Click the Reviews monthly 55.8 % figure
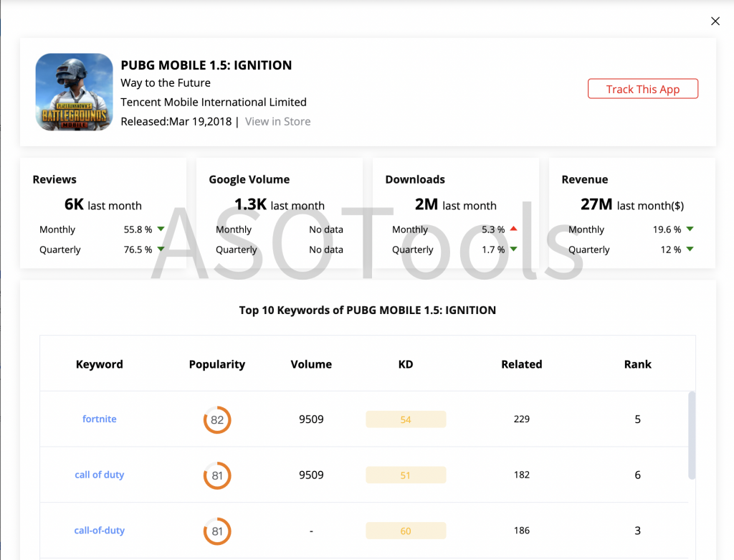The image size is (734, 560). 138,229
